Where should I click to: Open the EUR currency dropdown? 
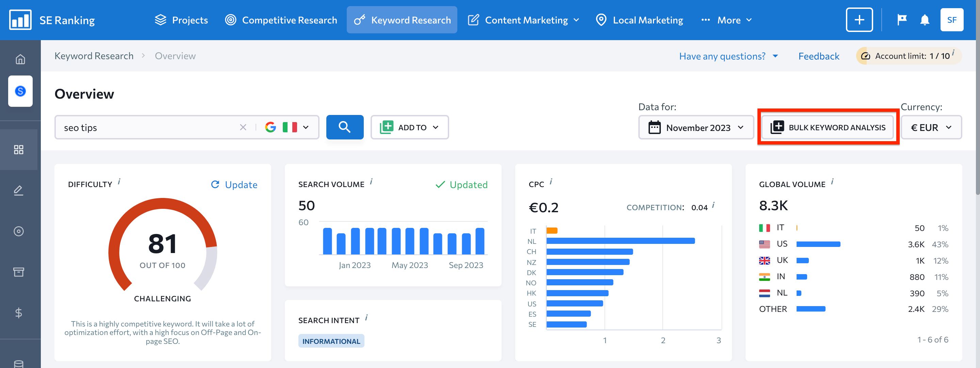[931, 127]
